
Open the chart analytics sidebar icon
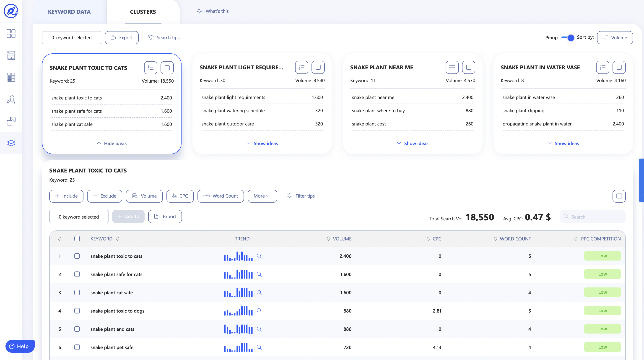pyautogui.click(x=11, y=99)
